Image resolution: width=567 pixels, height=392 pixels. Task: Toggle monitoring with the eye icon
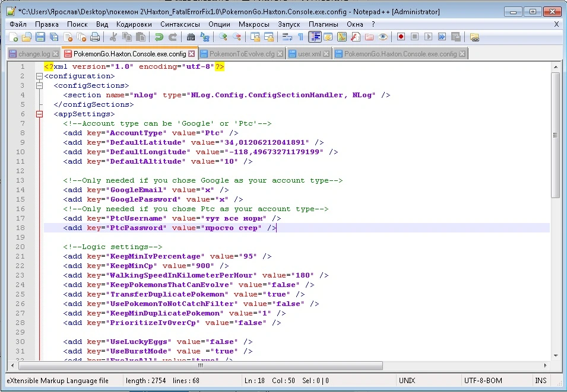[x=383, y=37]
